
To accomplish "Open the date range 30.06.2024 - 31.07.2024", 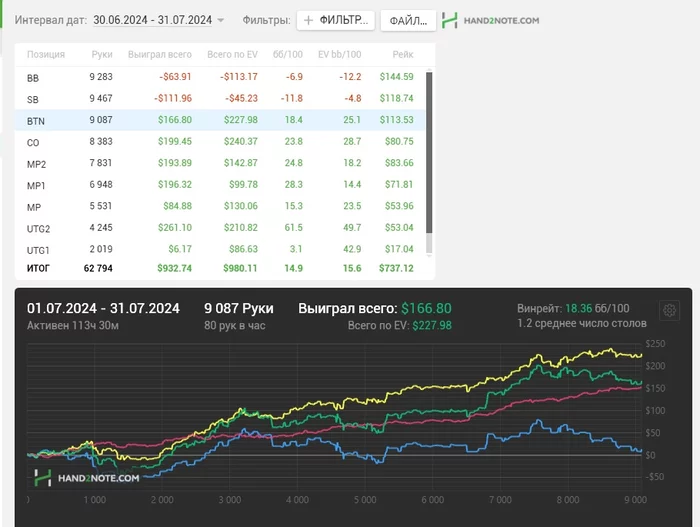I will tap(152, 20).
